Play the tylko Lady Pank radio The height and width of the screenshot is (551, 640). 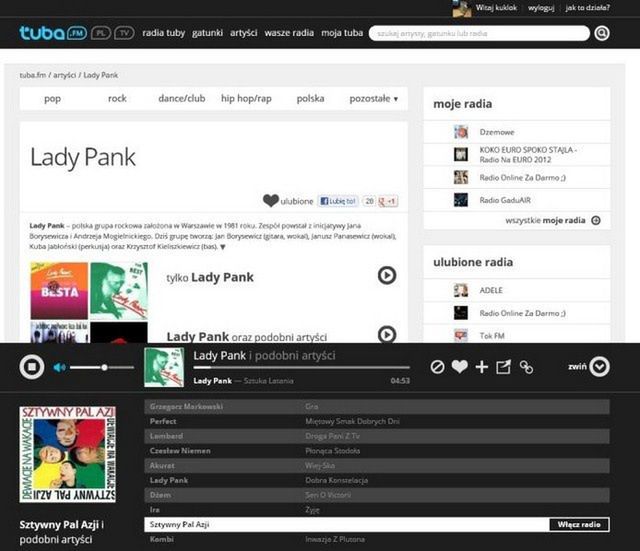[x=387, y=276]
